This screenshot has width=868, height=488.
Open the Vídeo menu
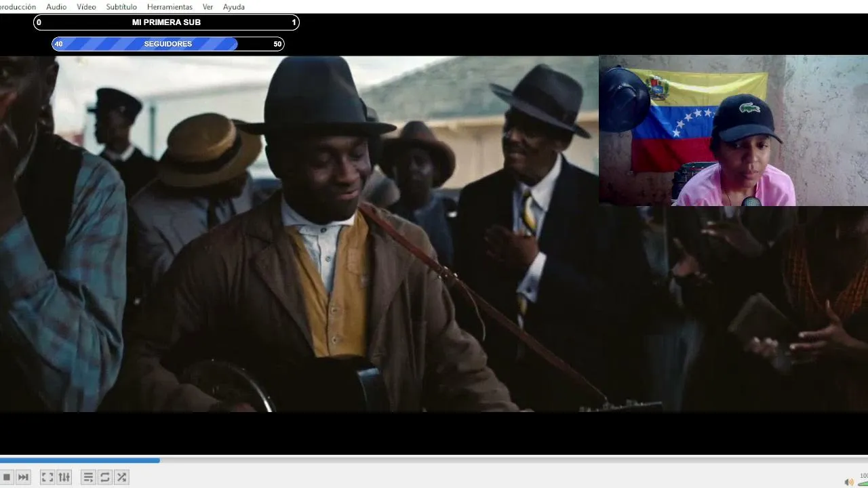(x=86, y=7)
